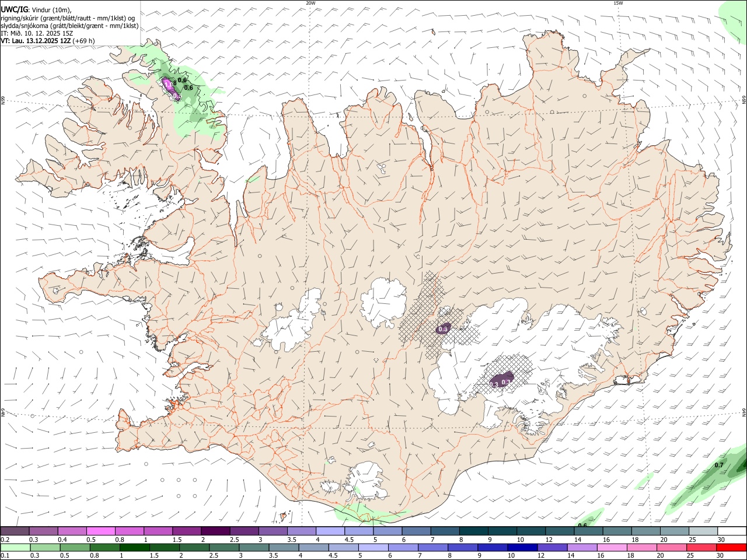Select the deep blue lower swatch between 10 and 12
The width and height of the screenshot is (747, 560).
[522, 547]
